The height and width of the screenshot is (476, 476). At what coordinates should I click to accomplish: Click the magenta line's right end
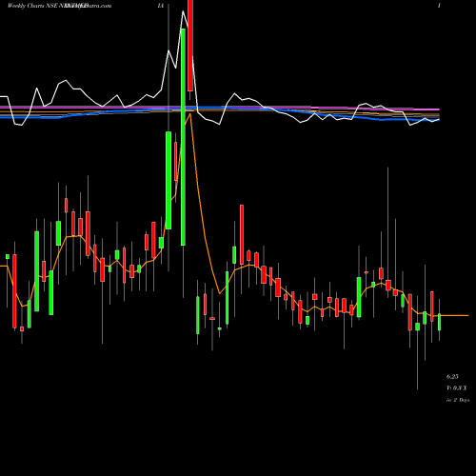pos(438,109)
